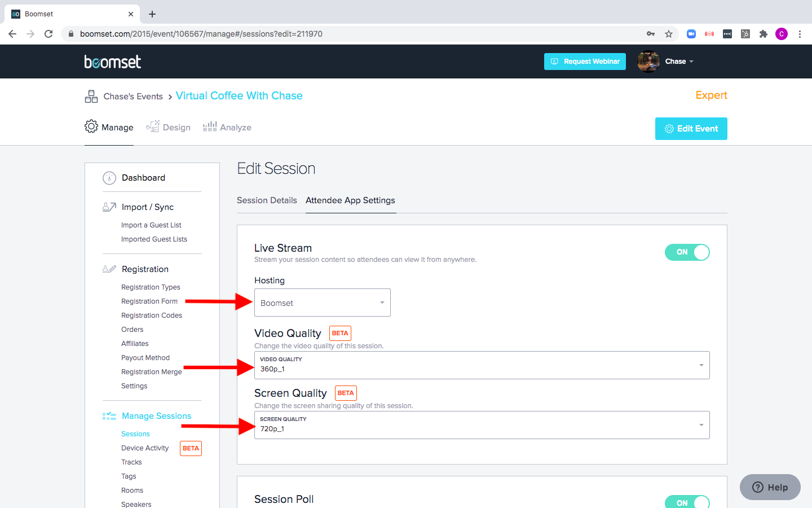The image size is (812, 508).
Task: Click the Analyze bar chart icon
Action: point(210,126)
